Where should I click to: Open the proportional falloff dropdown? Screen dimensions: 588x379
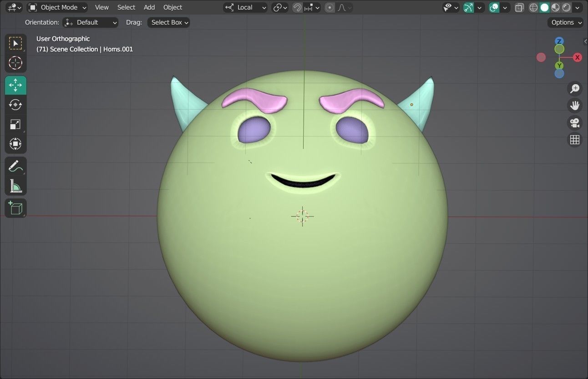(x=345, y=7)
